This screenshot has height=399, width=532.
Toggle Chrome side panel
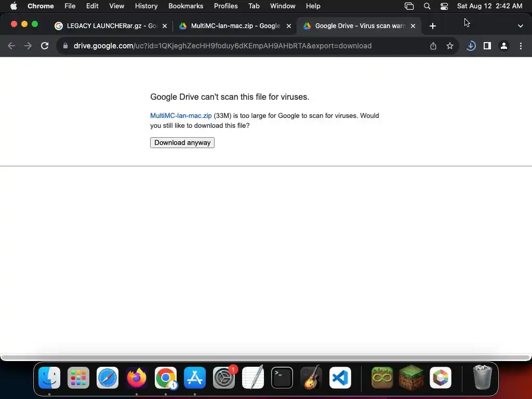[487, 46]
